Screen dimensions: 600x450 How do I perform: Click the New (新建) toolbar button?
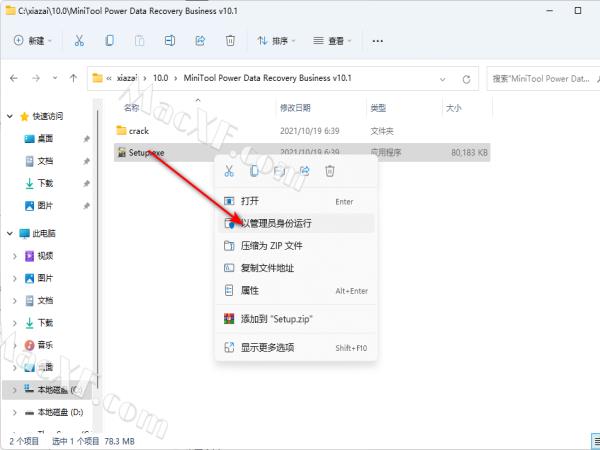tap(33, 41)
